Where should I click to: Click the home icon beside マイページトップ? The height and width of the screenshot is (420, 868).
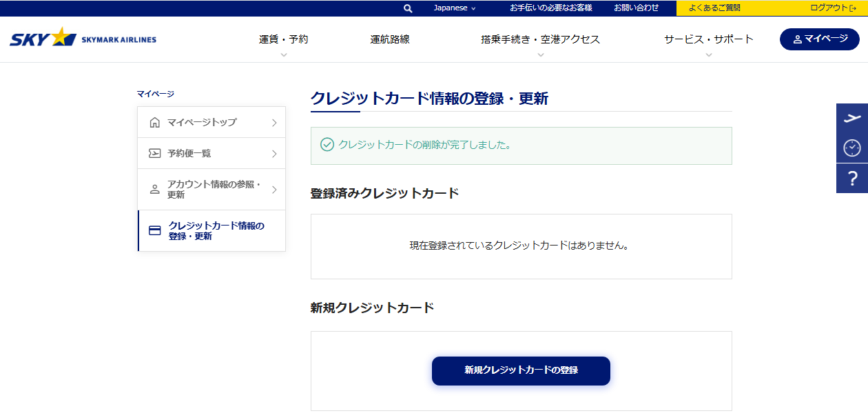click(155, 123)
